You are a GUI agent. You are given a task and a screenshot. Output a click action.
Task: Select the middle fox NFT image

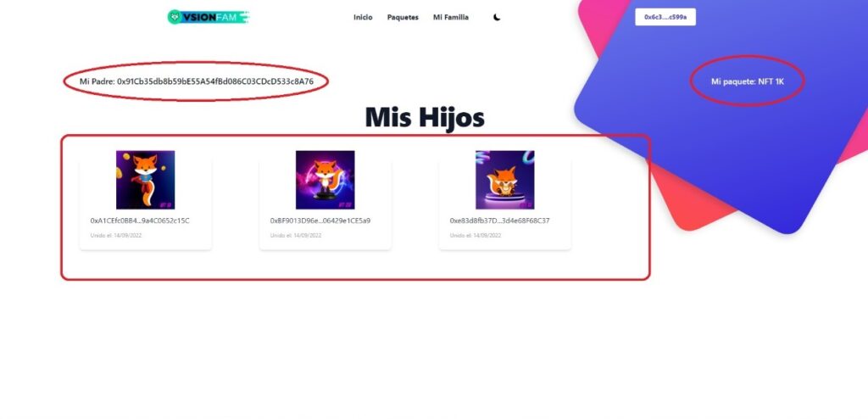325,180
